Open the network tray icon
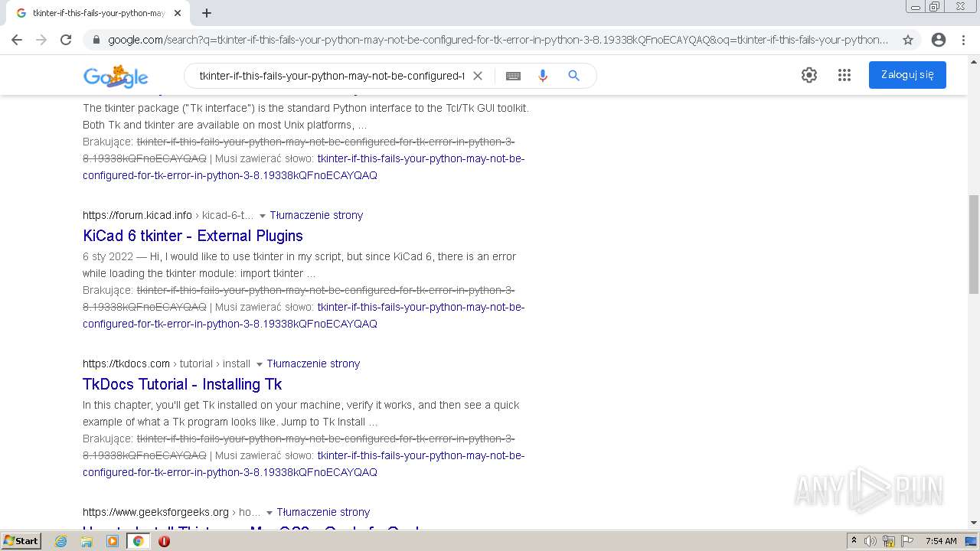This screenshot has height=551, width=980. tap(889, 541)
